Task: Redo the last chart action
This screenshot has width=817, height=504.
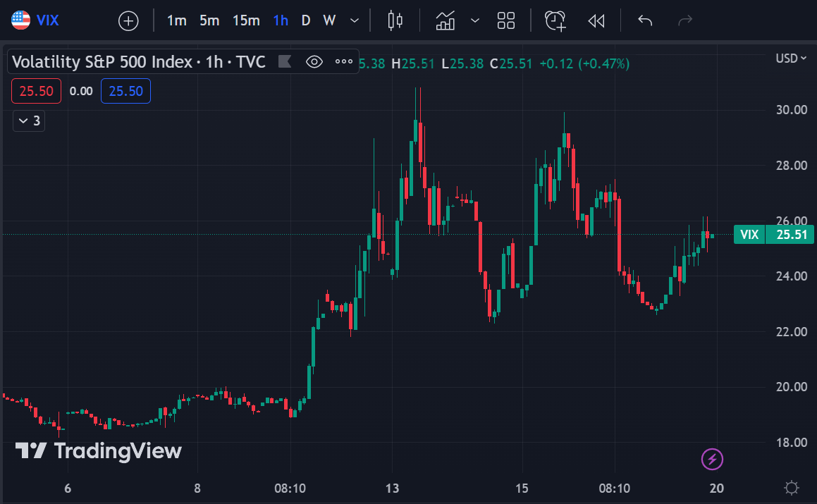Action: point(685,21)
